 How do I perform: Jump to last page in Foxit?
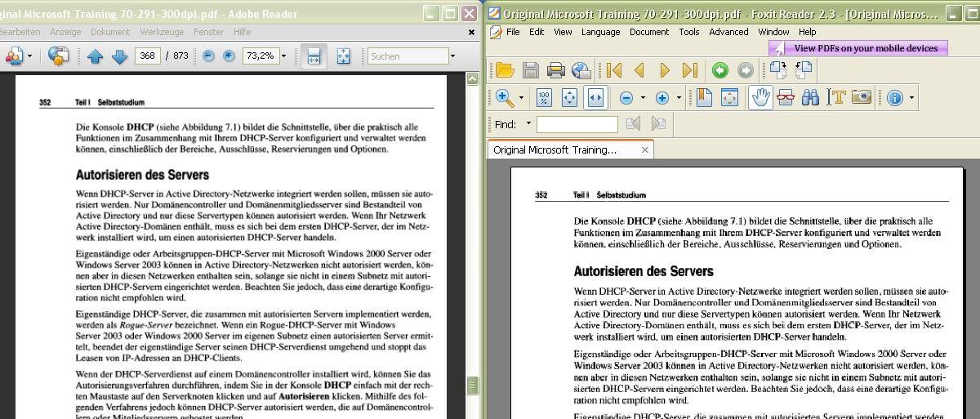(x=690, y=70)
